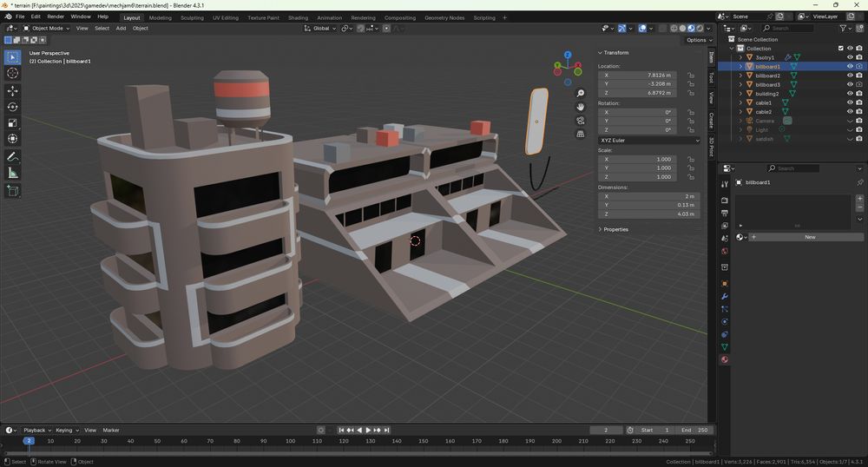Viewport: 868px width, 467px height.
Task: Collapse the Collection tree arrow
Action: (x=732, y=48)
